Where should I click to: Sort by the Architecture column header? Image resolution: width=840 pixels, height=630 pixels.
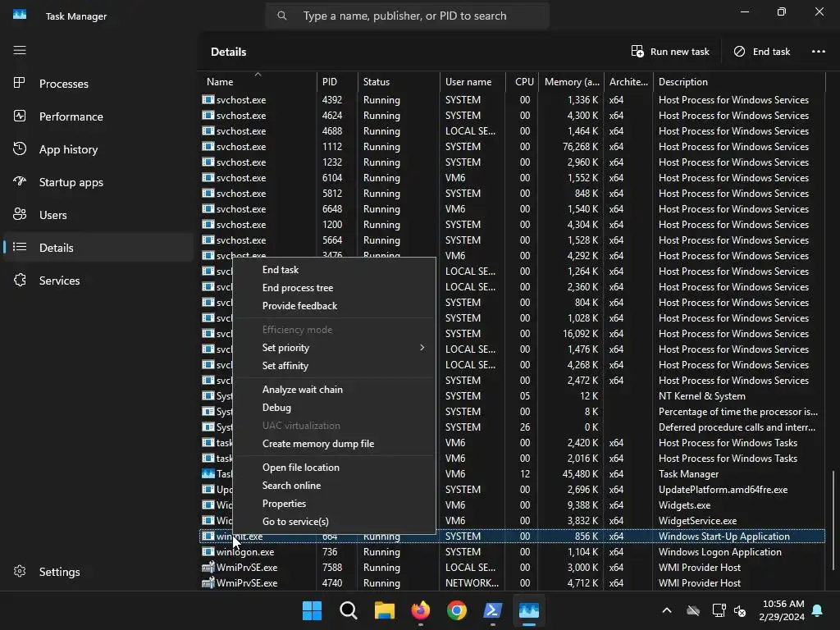[628, 82]
